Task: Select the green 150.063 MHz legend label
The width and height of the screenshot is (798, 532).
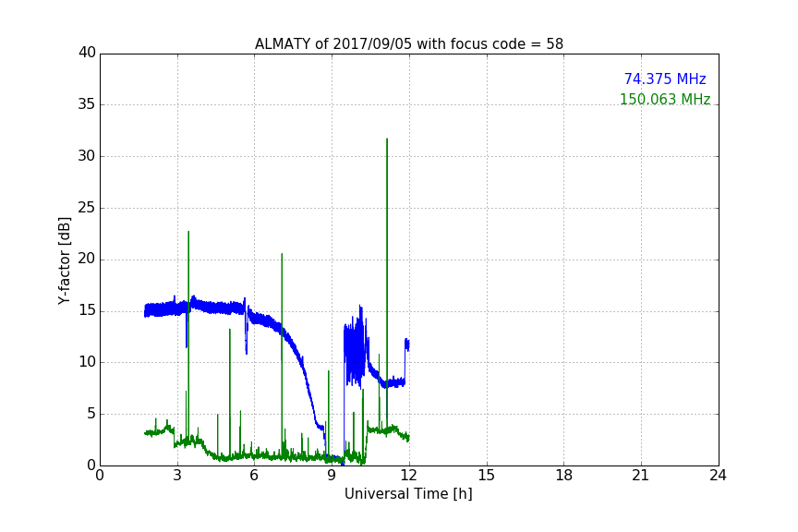Action: point(665,99)
